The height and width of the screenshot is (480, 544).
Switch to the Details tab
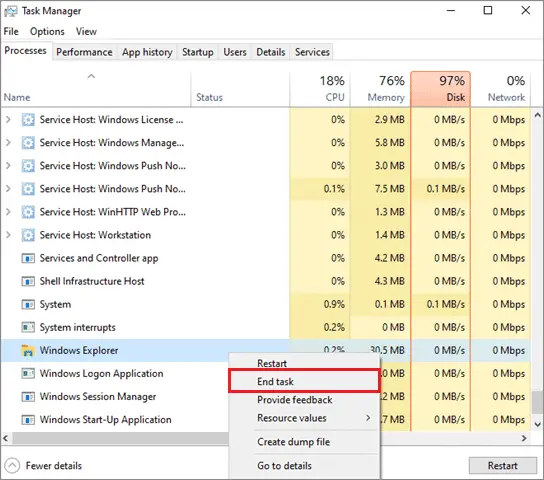click(x=271, y=52)
